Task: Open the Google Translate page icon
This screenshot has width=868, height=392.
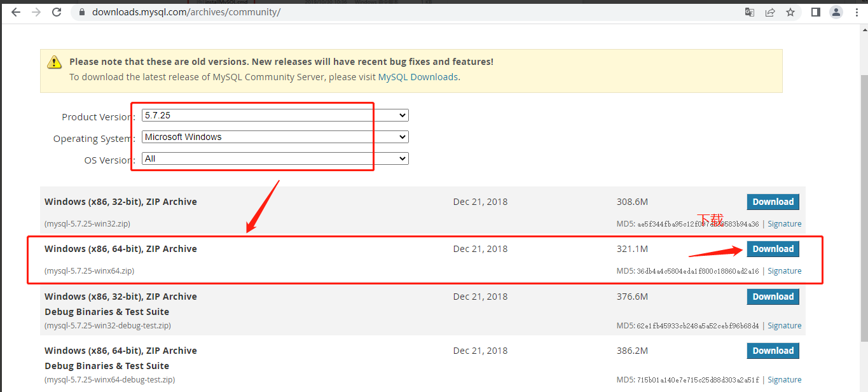Action: [750, 12]
